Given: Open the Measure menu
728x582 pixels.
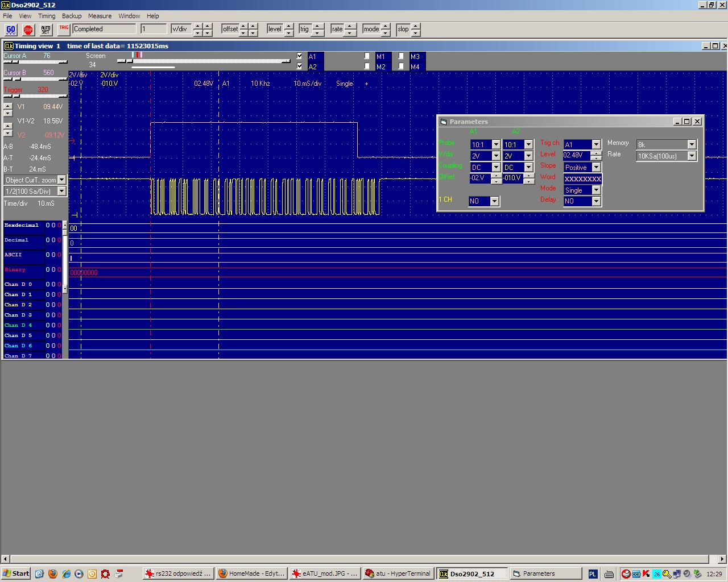Looking at the screenshot, I should 100,16.
